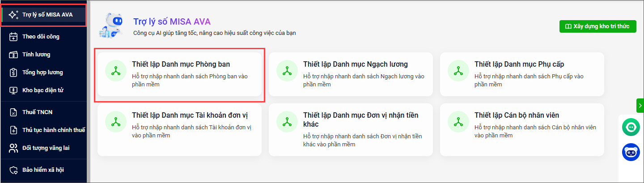Click the Tổng hợp lương clipboard icon
The height and width of the screenshot is (183, 644).
(13, 72)
